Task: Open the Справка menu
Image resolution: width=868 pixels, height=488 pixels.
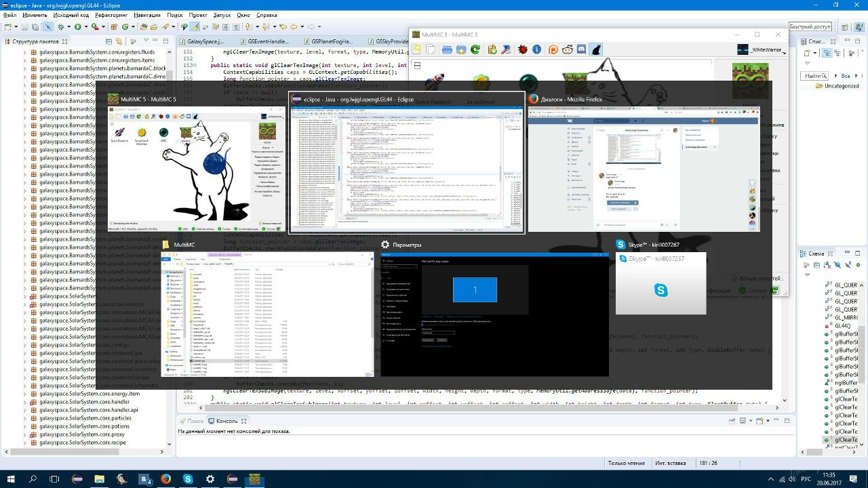Action: 267,14
